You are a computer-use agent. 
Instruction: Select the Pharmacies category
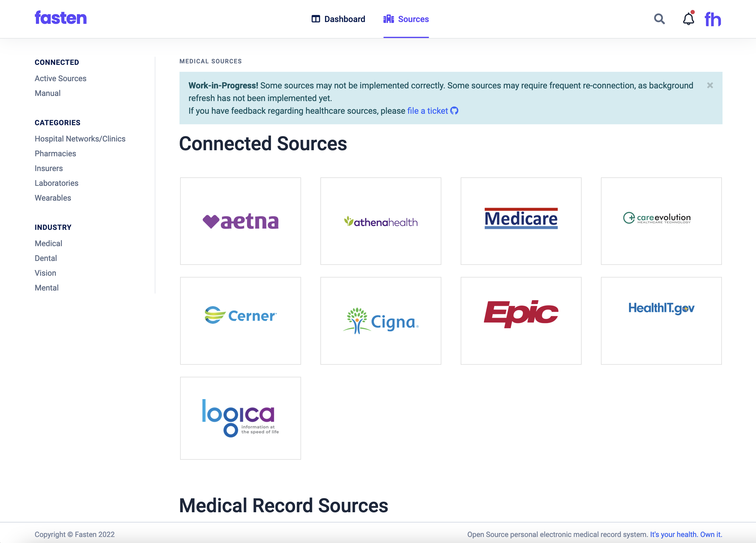click(x=55, y=153)
